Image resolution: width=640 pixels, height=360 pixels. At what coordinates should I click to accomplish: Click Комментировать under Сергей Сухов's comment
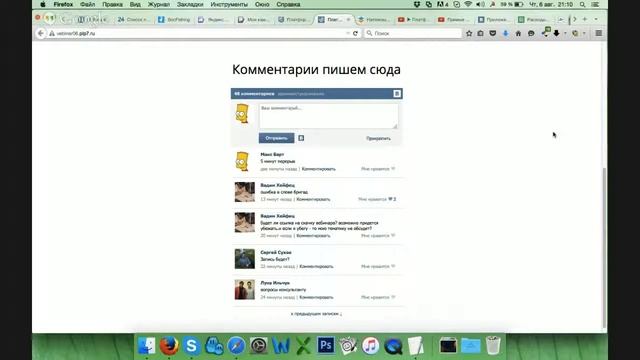316,266
